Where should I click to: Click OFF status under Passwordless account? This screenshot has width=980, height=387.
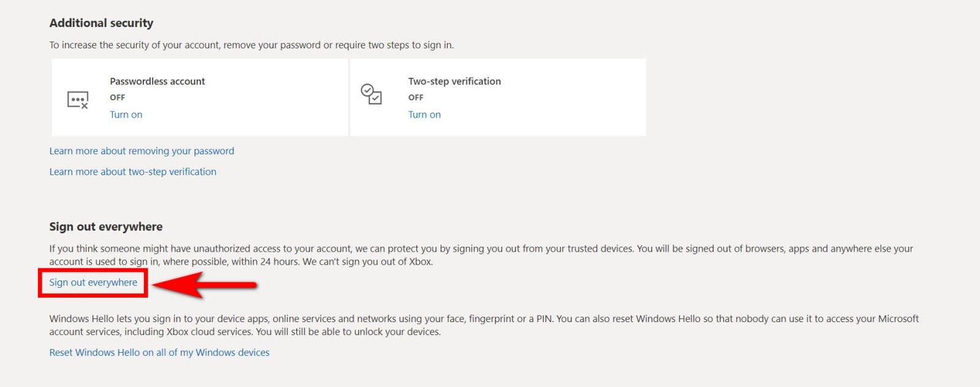tap(118, 97)
